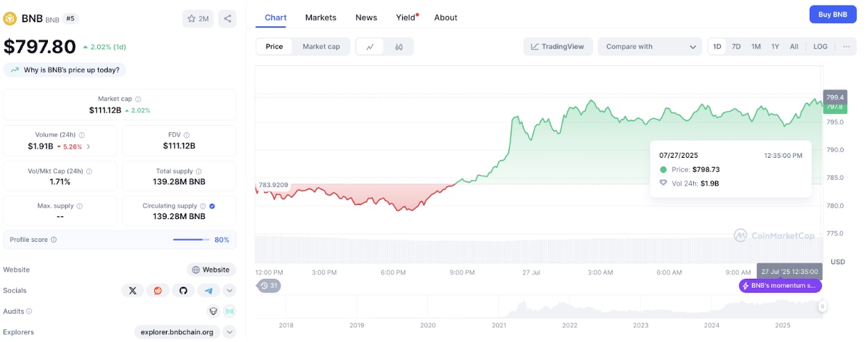
Task: Open the TradingView chart button
Action: [558, 47]
